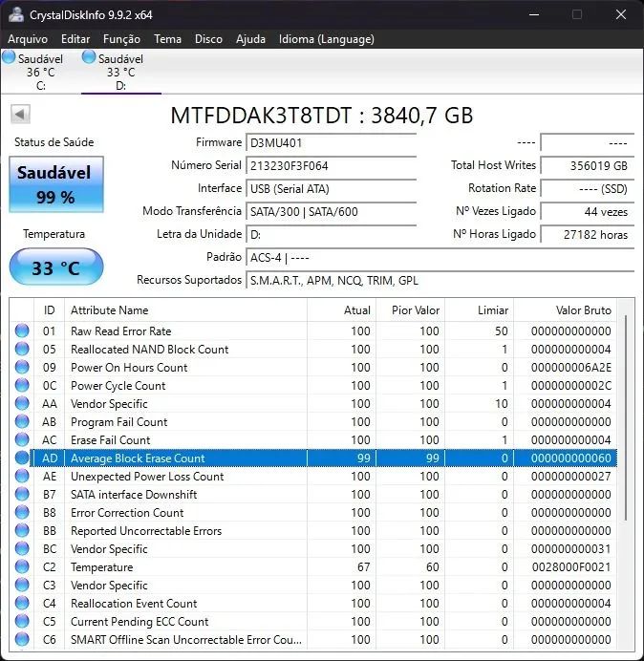Image resolution: width=644 pixels, height=661 pixels.
Task: Click the Padrão field ACS-4
Action: [x=440, y=257]
